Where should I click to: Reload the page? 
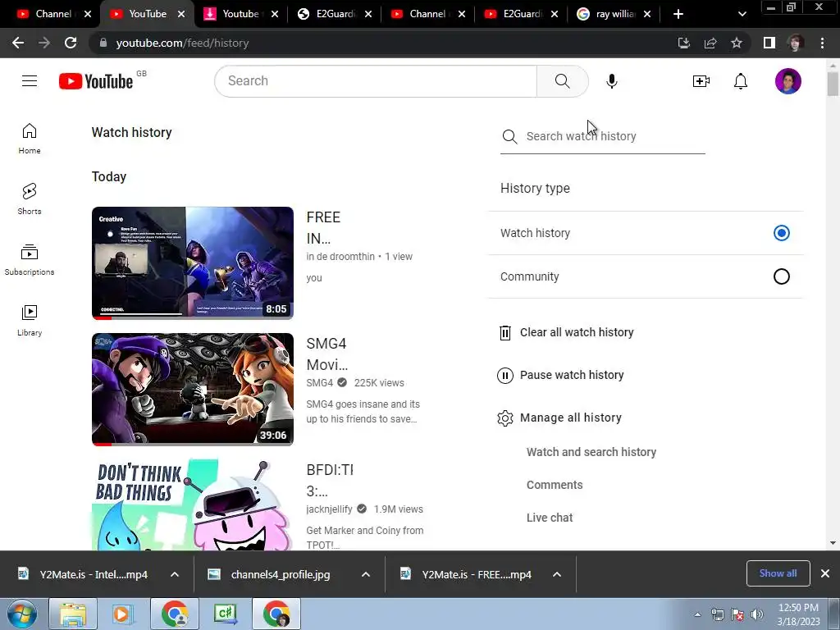click(x=71, y=43)
